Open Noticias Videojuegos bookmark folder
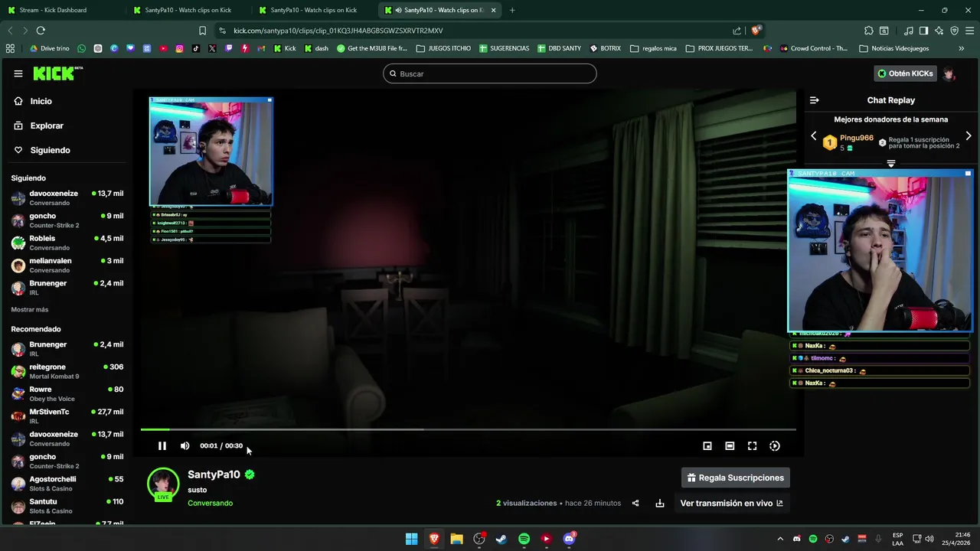The height and width of the screenshot is (551, 980). coord(894,48)
